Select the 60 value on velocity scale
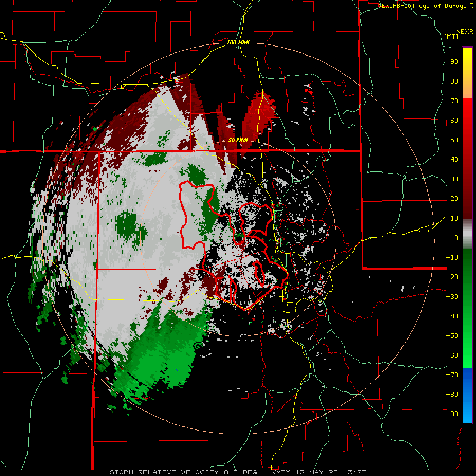The image size is (476, 476). click(454, 120)
